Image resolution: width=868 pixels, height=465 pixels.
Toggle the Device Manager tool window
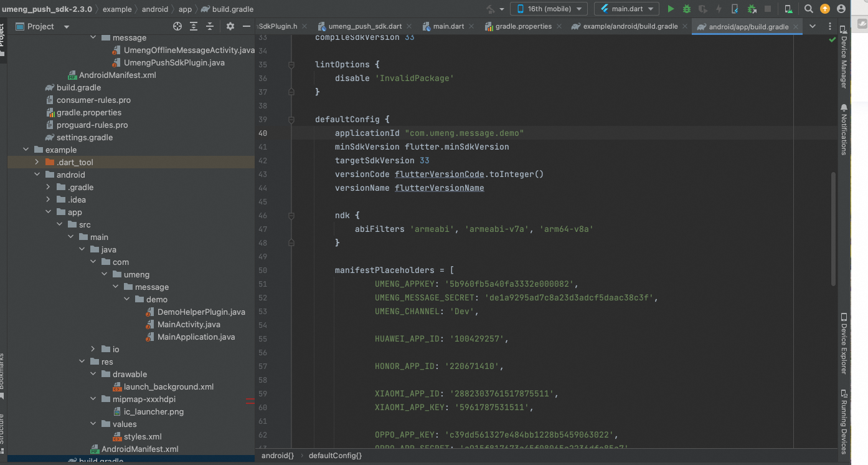pyautogui.click(x=844, y=57)
